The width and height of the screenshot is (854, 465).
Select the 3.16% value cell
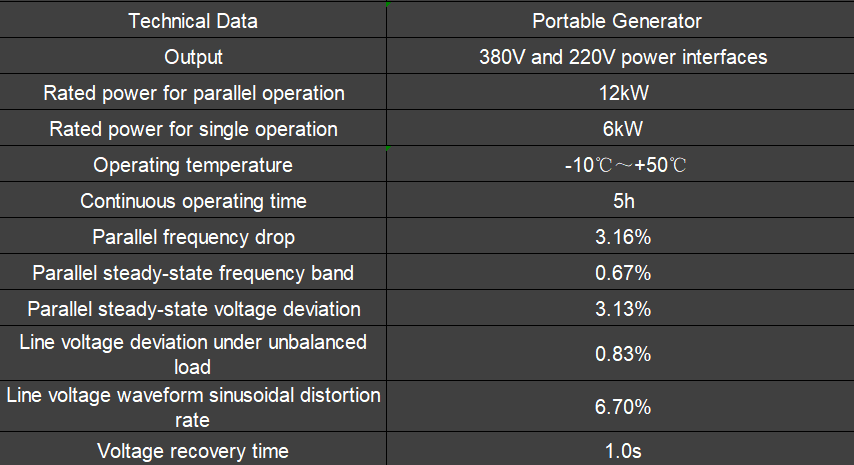click(622, 237)
